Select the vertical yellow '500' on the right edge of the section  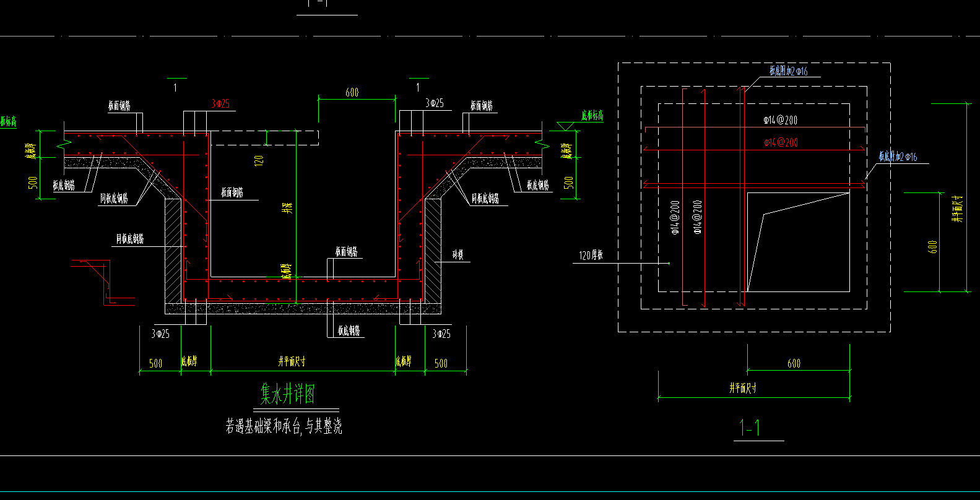(569, 183)
